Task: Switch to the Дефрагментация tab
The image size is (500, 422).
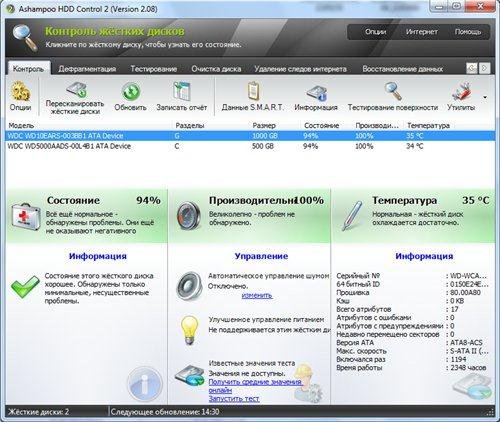Action: 87,69
